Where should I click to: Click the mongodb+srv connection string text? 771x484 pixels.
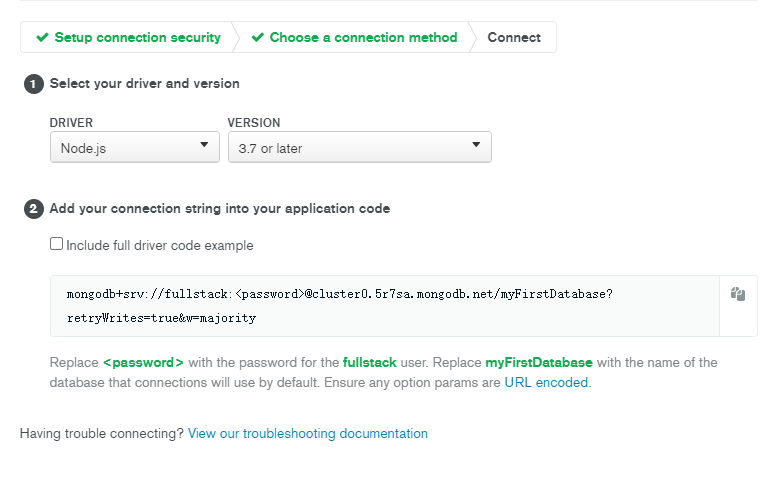tap(340, 294)
